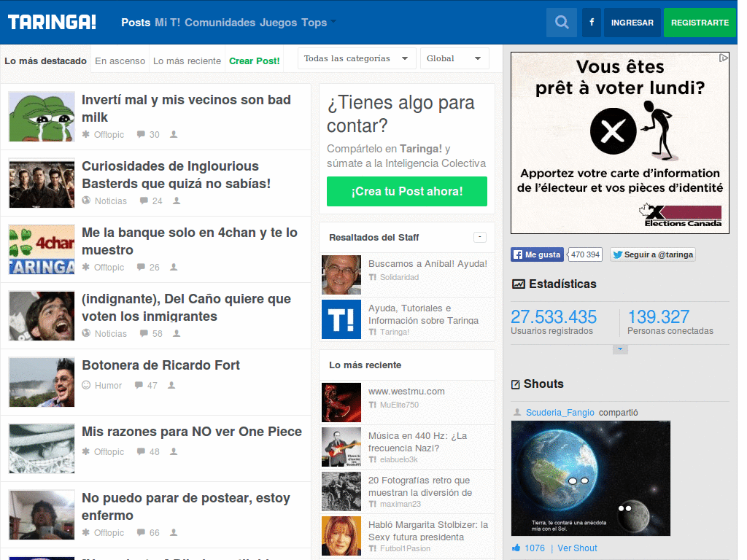This screenshot has height=560, width=747.
Task: Click the Elections Canada advertisement
Action: click(620, 143)
